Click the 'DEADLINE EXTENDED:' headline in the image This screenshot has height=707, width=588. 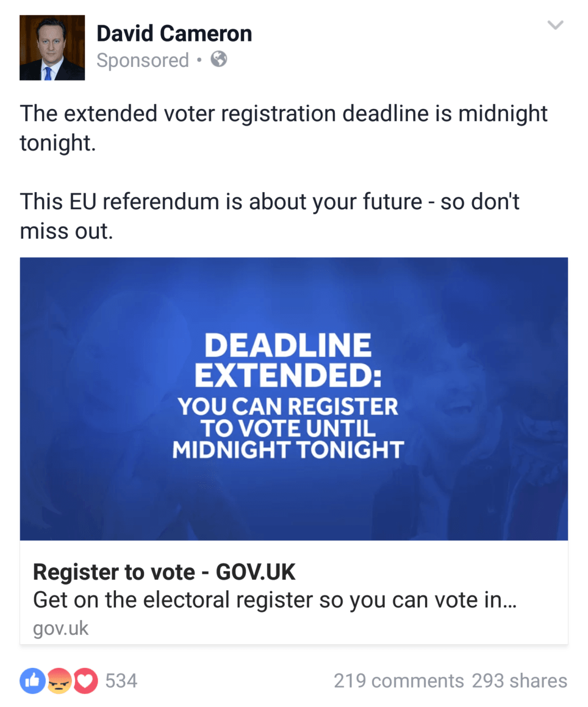[288, 360]
